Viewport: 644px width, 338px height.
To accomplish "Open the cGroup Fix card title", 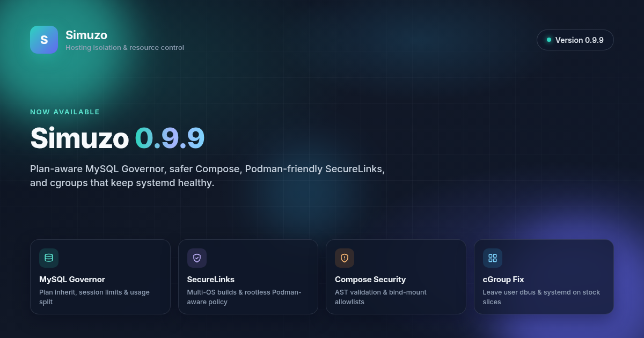I will coord(503,280).
